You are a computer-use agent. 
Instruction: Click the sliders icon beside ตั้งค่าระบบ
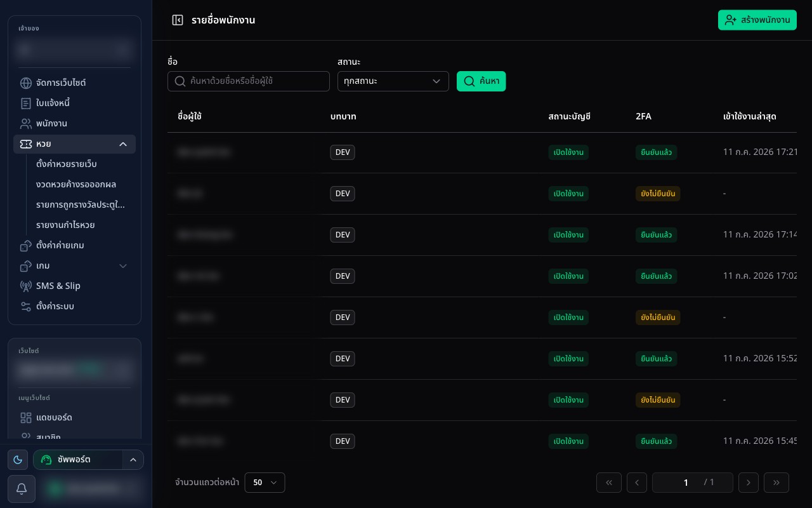point(26,306)
